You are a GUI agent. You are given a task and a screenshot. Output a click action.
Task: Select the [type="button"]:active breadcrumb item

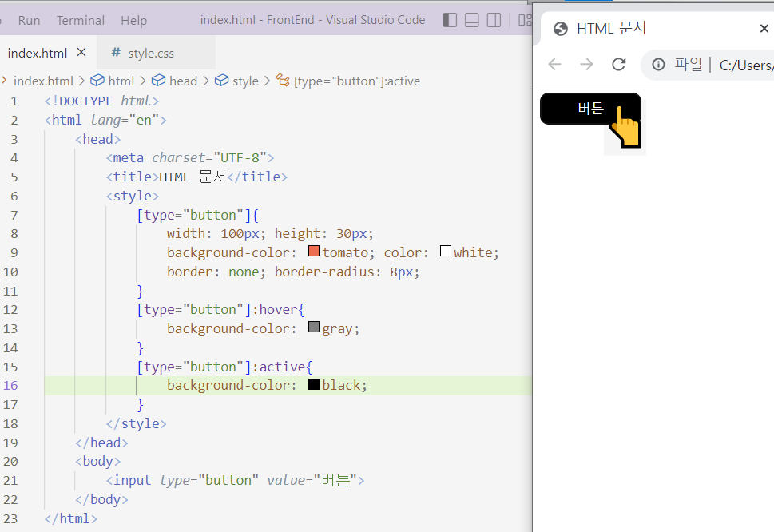pyautogui.click(x=357, y=81)
